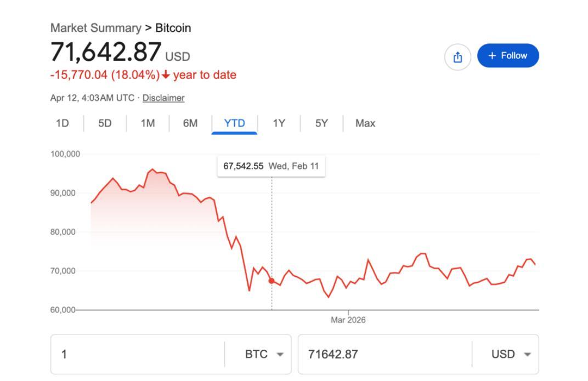Show the Max time range

(x=365, y=123)
